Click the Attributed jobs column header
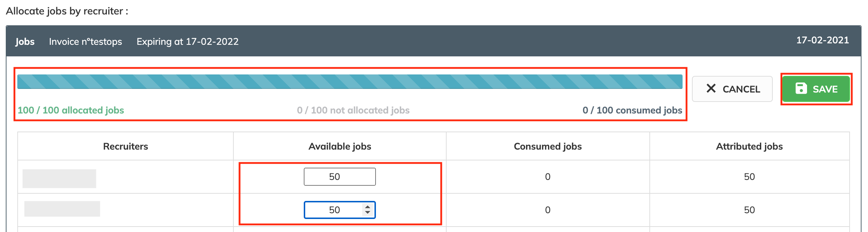The width and height of the screenshot is (868, 232). [x=749, y=146]
